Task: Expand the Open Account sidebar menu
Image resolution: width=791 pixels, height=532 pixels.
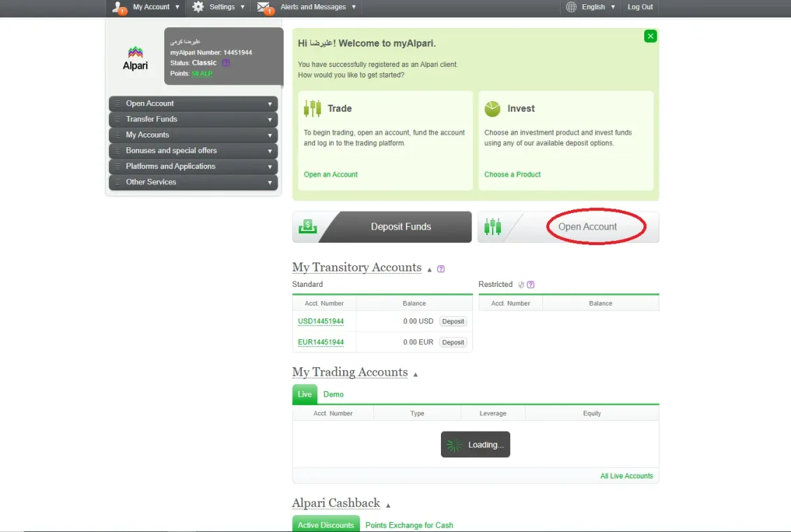Action: coord(194,103)
